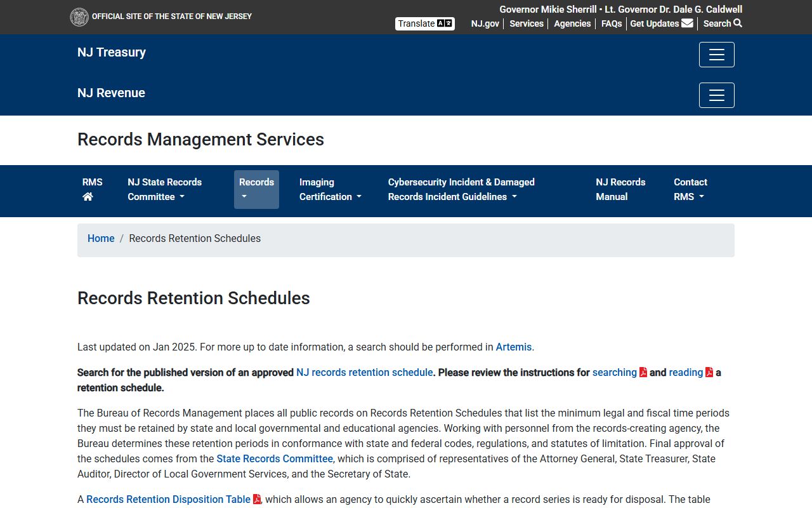The width and height of the screenshot is (812, 508).
Task: Toggle the NJ Treasury hamburger menu
Action: [717, 55]
